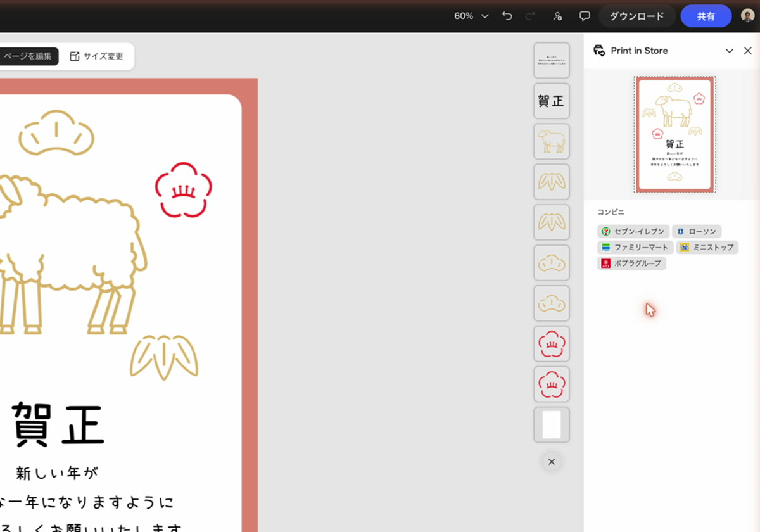Open the 60% zoom level dropdown
The image size is (760, 532).
471,16
